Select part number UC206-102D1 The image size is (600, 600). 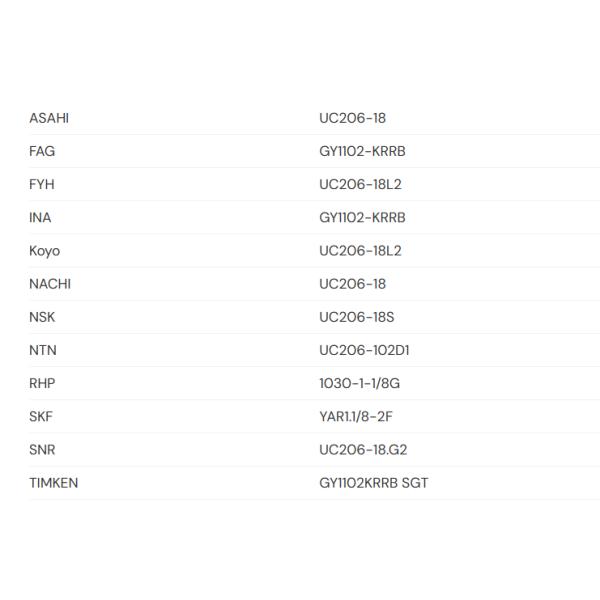click(x=364, y=350)
